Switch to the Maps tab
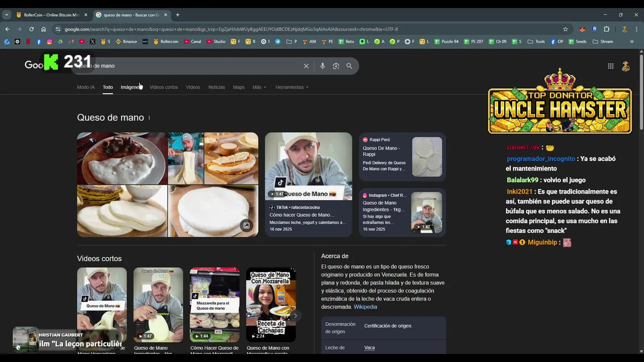 [238, 87]
